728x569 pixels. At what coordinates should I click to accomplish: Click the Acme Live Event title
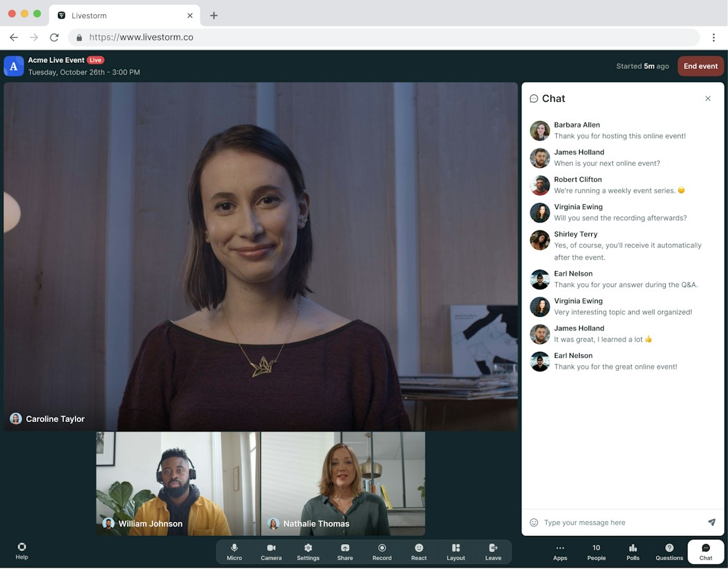tap(56, 60)
